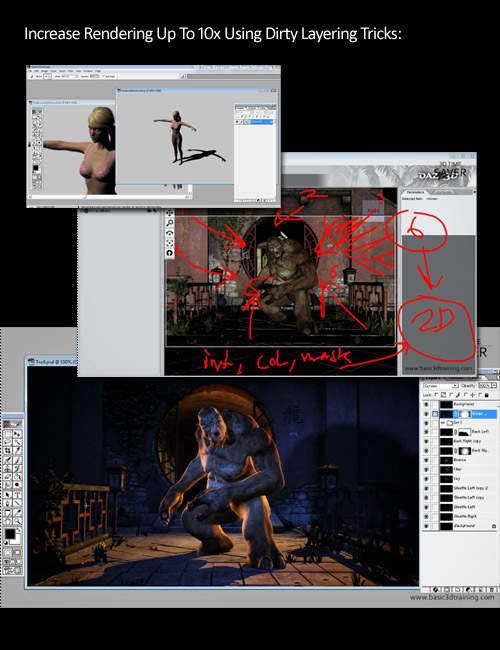Select the Line shape tool
500x650 pixels.
click(x=17, y=503)
